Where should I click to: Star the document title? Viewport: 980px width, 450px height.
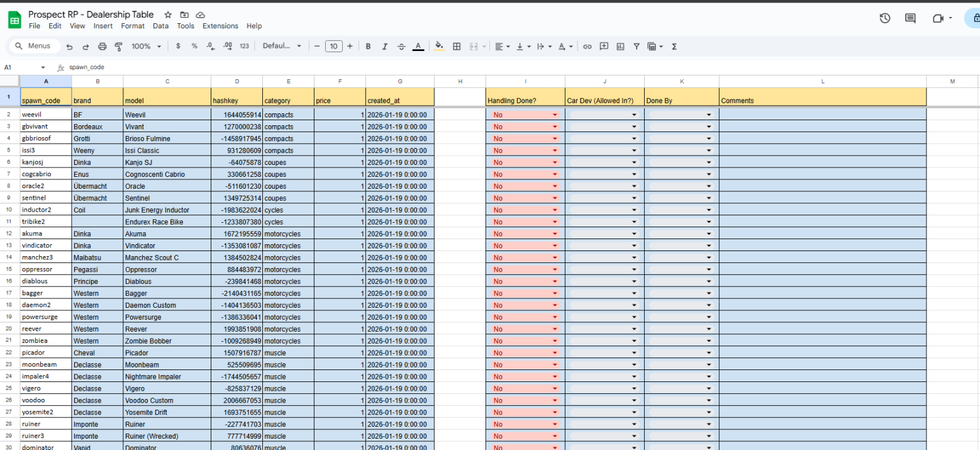[x=168, y=14]
